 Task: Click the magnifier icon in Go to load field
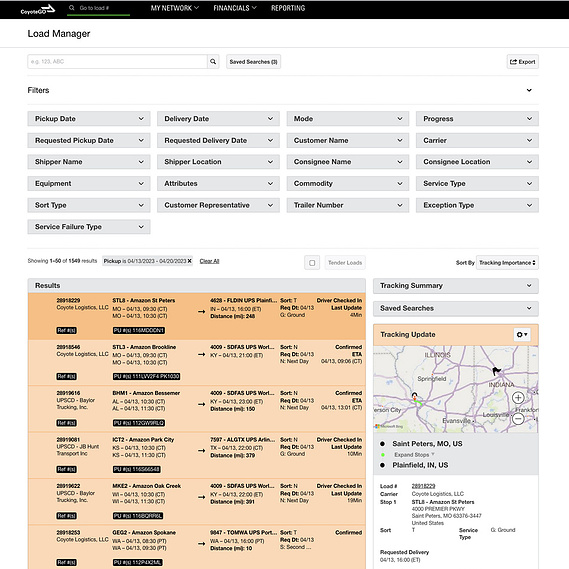72,8
